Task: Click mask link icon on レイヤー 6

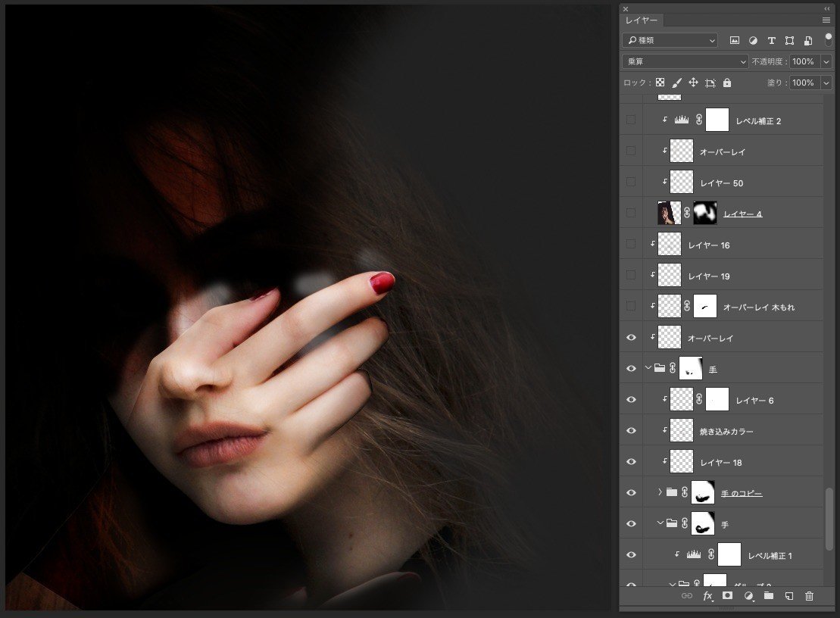Action: point(699,400)
